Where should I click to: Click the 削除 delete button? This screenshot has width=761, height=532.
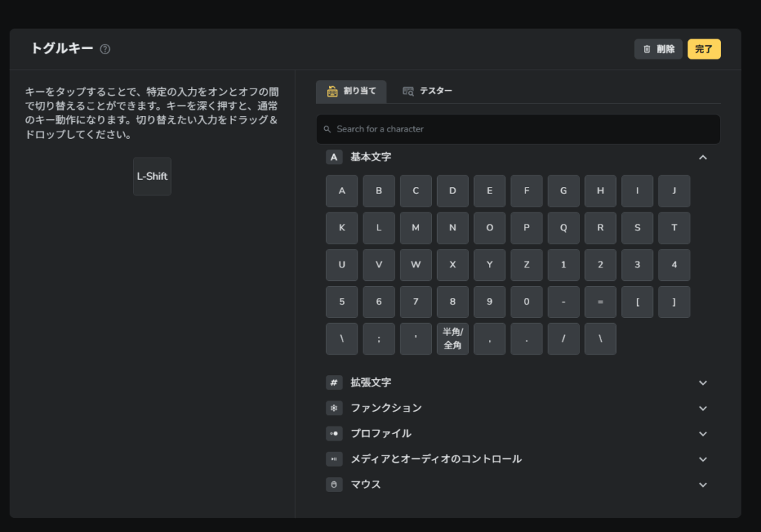(x=658, y=49)
